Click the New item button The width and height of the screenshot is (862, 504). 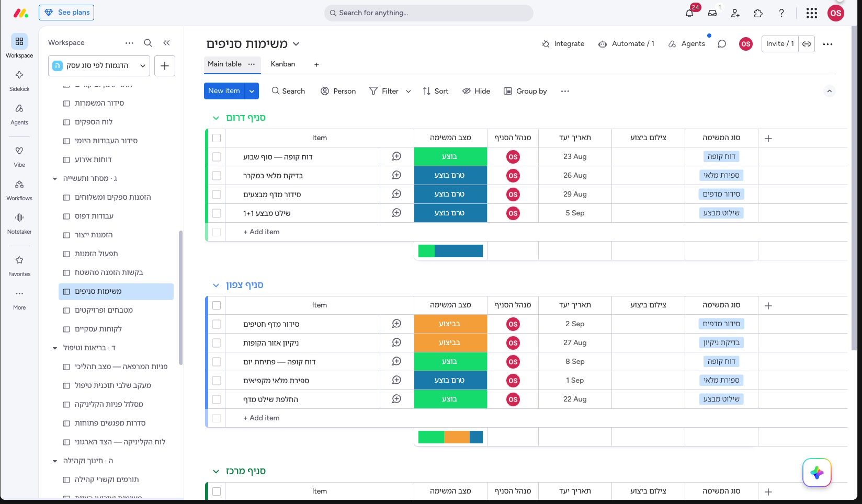click(224, 91)
